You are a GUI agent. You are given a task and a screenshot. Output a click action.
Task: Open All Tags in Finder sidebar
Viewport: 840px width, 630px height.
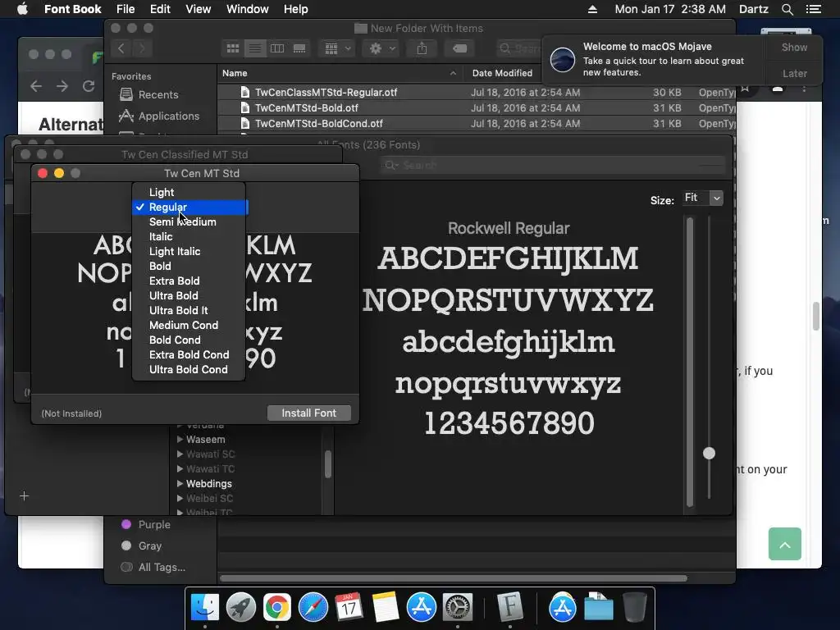[153, 568]
